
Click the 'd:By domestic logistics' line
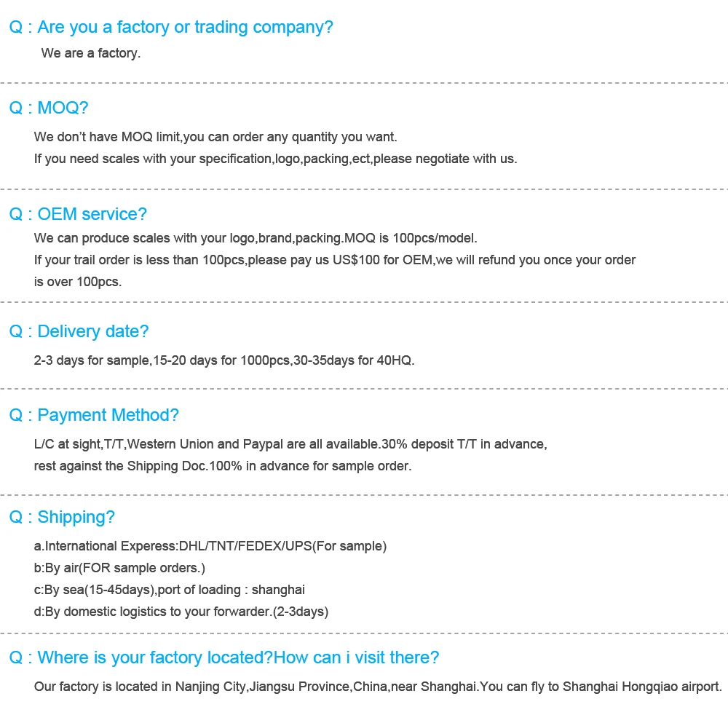click(181, 612)
